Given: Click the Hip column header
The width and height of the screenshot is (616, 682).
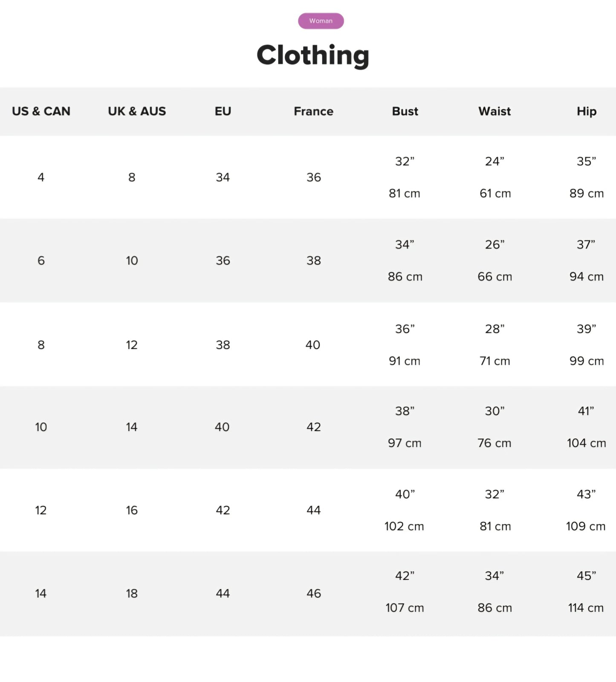Looking at the screenshot, I should coord(586,111).
